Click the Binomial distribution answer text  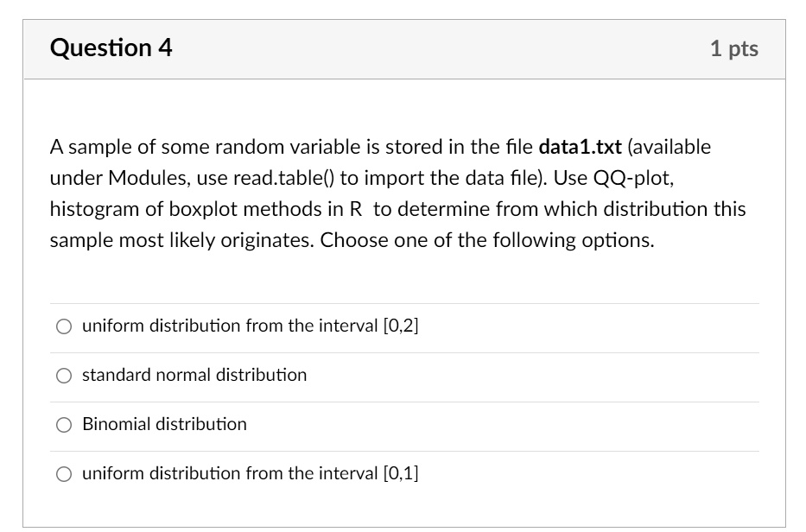(x=164, y=424)
